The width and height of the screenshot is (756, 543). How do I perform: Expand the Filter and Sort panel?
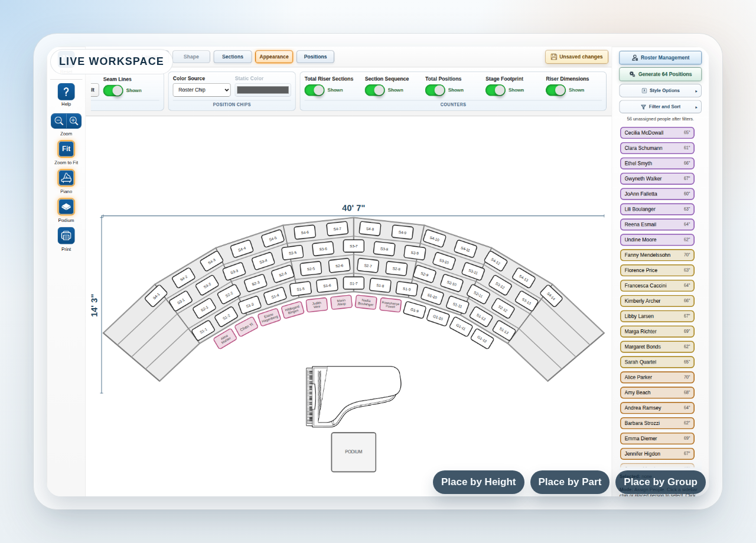pos(660,107)
